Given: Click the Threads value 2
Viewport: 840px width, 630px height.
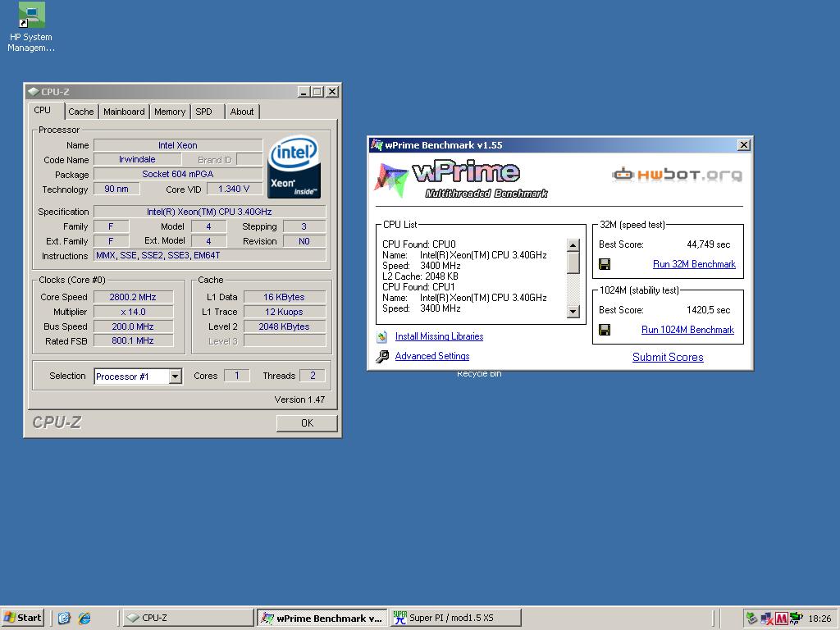Looking at the screenshot, I should coord(313,376).
